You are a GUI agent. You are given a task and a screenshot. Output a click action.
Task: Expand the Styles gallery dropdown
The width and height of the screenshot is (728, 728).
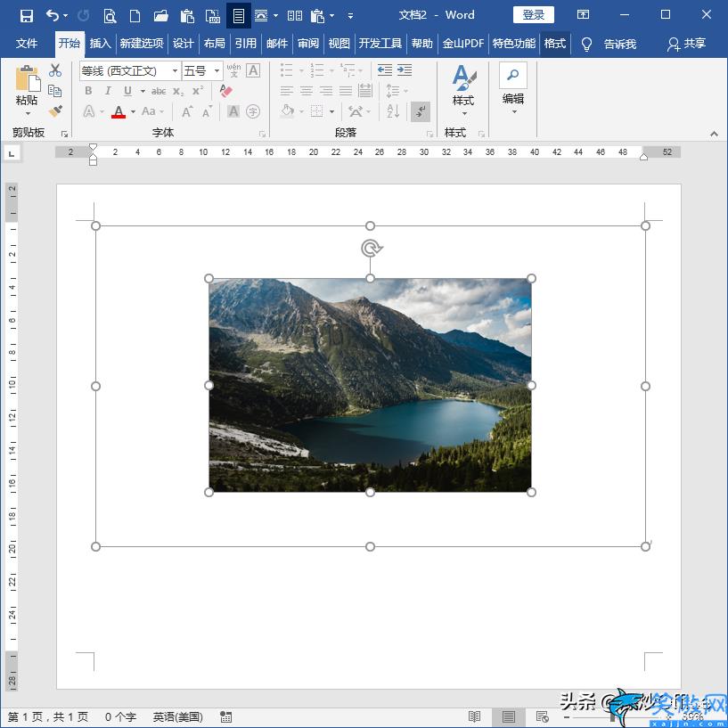(464, 113)
